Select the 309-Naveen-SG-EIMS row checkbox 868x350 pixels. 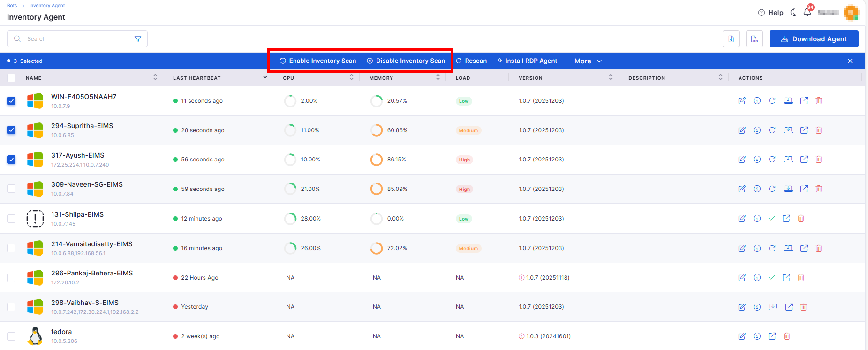(x=11, y=189)
